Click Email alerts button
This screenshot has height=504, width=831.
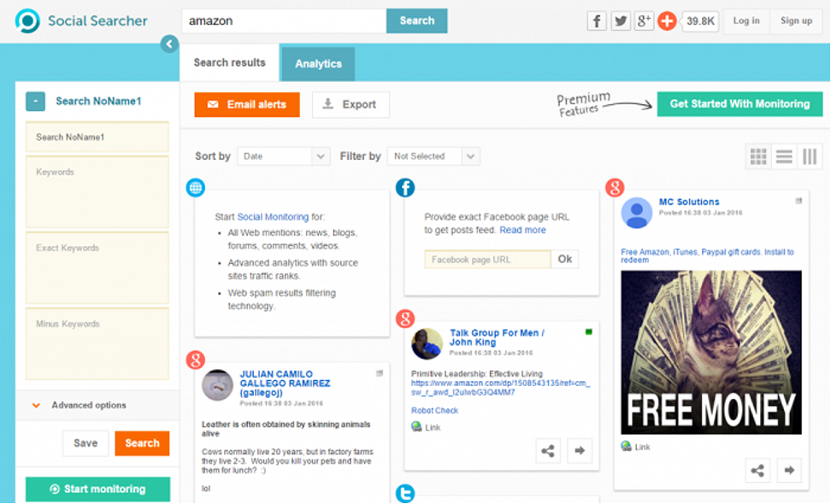click(247, 105)
